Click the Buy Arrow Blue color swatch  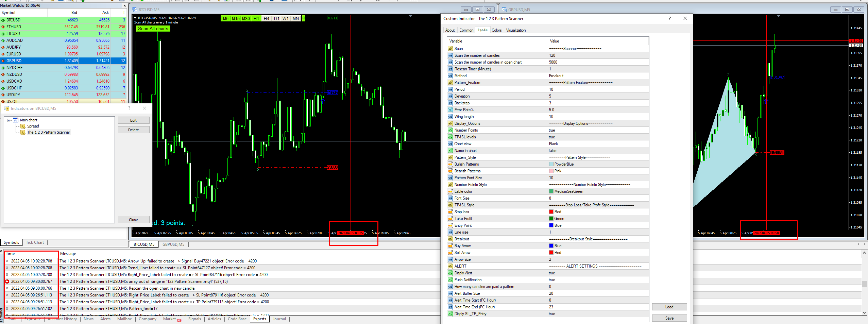[551, 246]
